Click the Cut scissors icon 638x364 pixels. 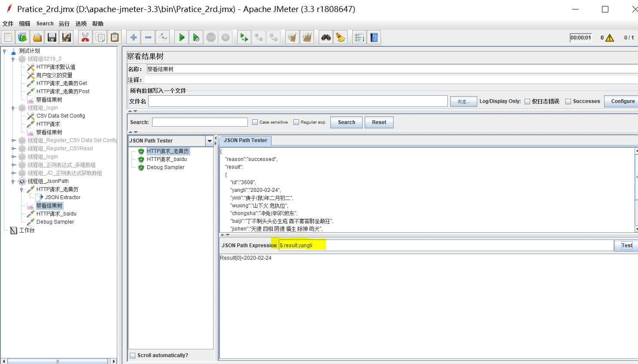85,38
